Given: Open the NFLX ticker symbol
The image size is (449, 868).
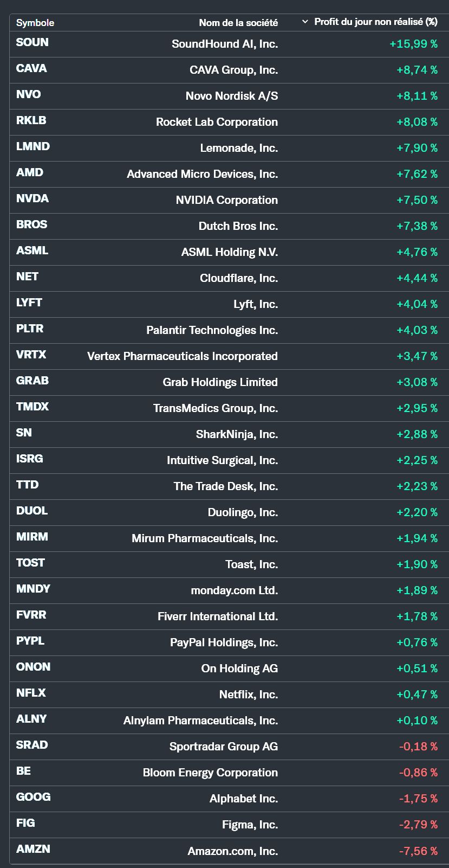Looking at the screenshot, I should (x=31, y=693).
